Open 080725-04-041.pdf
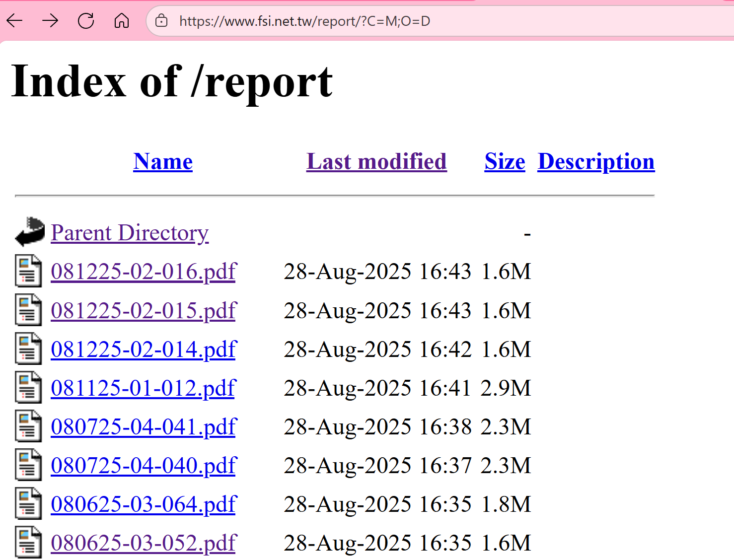Image resolution: width=734 pixels, height=560 pixels. click(x=144, y=427)
